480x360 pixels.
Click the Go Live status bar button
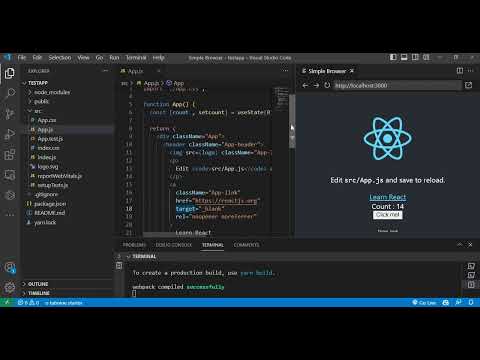pos(424,303)
